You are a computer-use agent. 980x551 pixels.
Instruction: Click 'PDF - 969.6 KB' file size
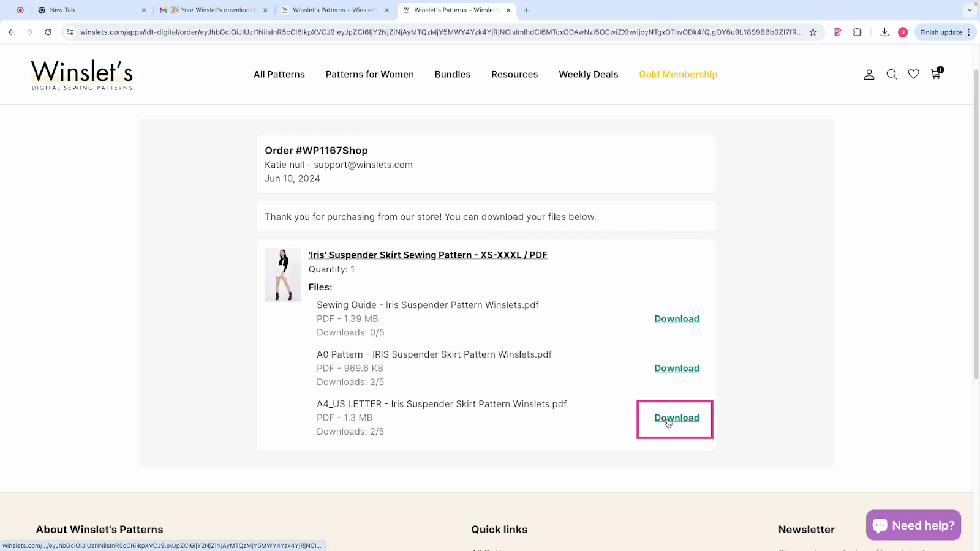pyautogui.click(x=350, y=369)
